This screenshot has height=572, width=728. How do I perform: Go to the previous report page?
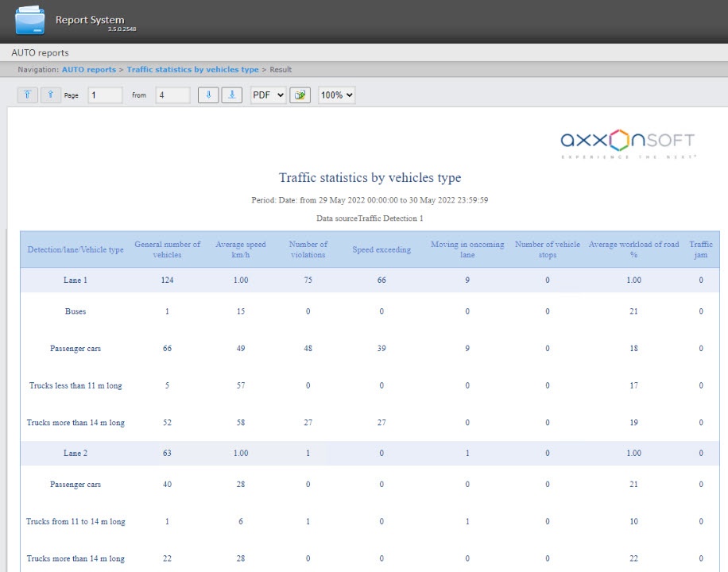coord(51,95)
